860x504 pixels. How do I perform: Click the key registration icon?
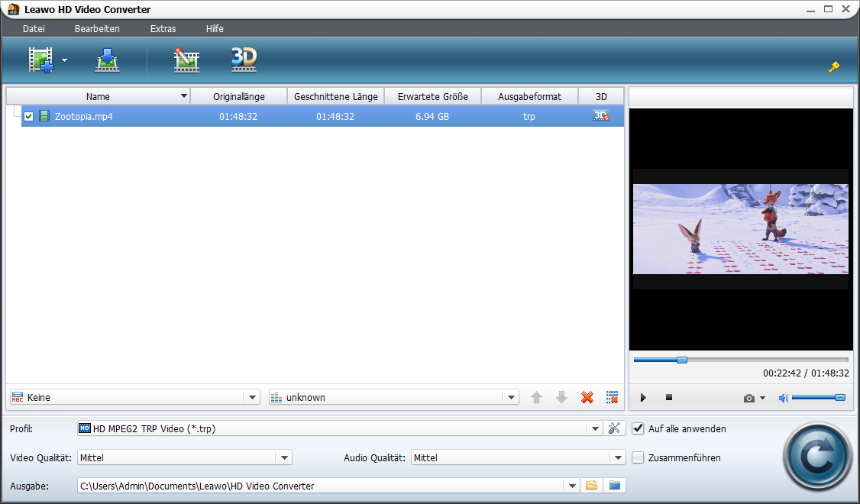point(834,67)
